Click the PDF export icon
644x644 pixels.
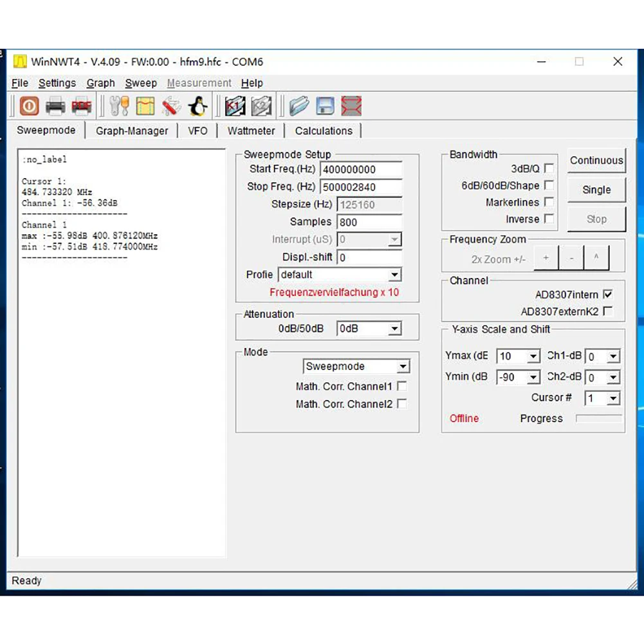point(81,106)
